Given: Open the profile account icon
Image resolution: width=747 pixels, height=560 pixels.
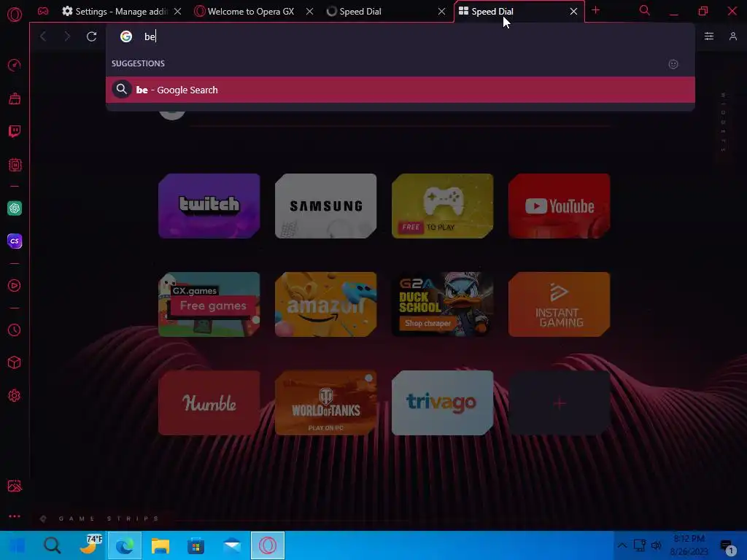Looking at the screenshot, I should click(x=733, y=36).
